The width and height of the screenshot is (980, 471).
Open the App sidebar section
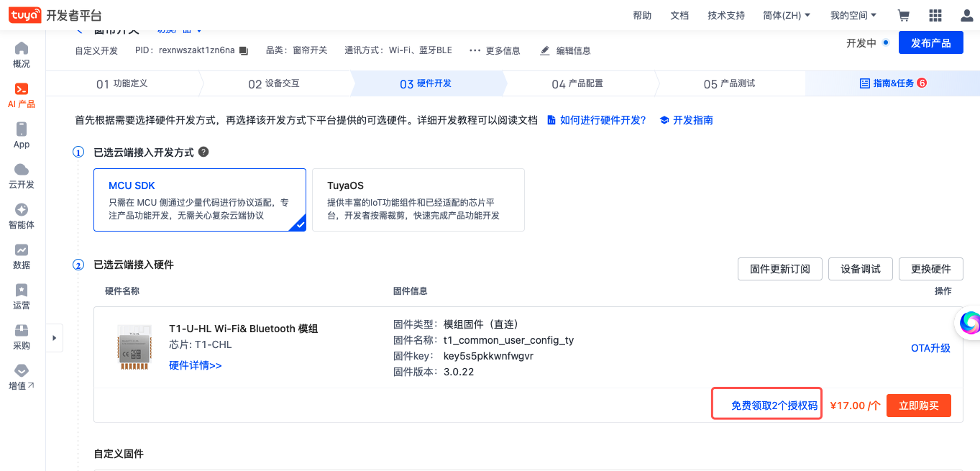coord(22,135)
